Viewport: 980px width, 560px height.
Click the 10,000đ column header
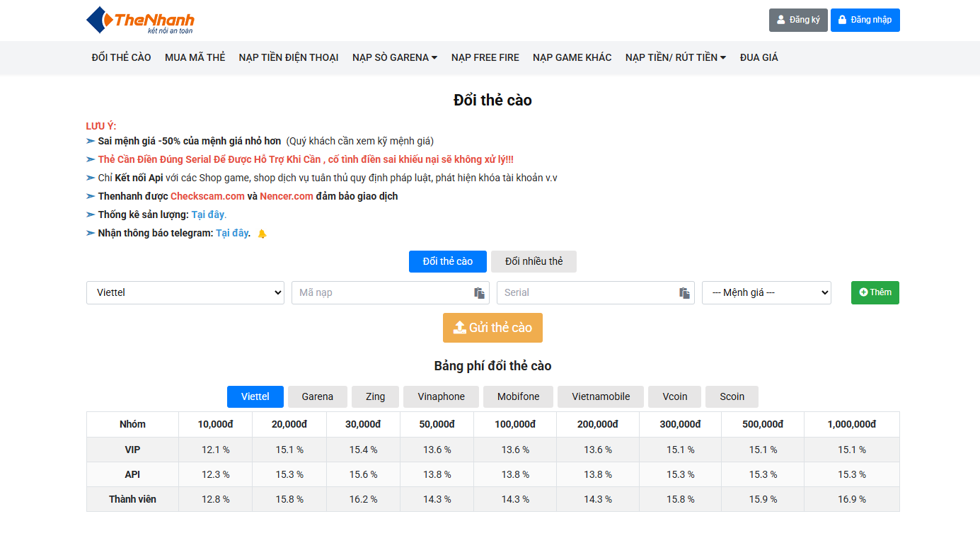pyautogui.click(x=216, y=424)
